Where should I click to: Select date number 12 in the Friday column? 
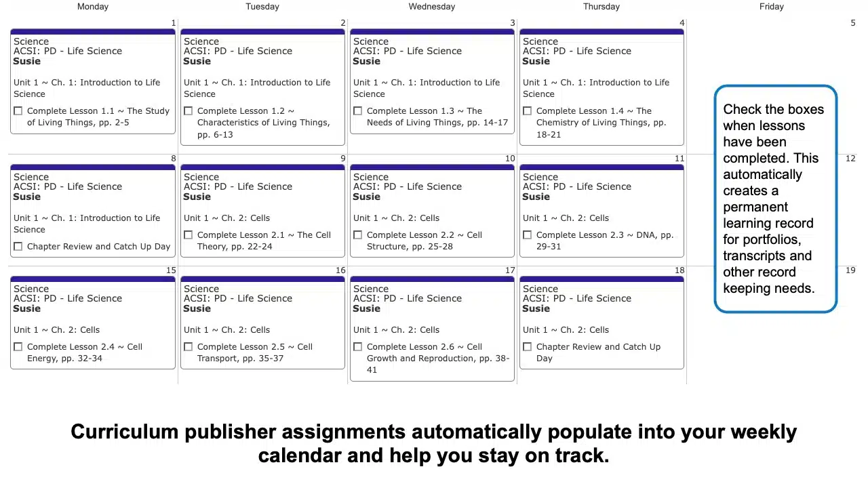tap(850, 159)
